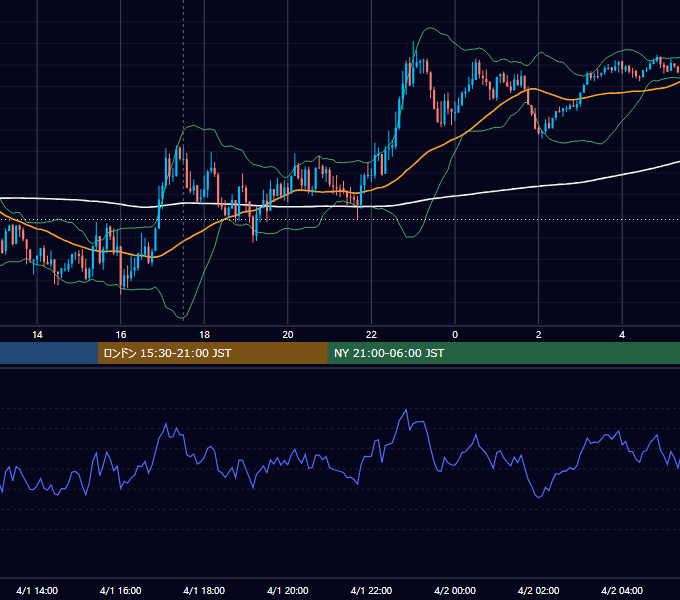Click the '4/1 22:00' label on indicator axis
Image resolution: width=680 pixels, height=600 pixels.
[x=371, y=590]
